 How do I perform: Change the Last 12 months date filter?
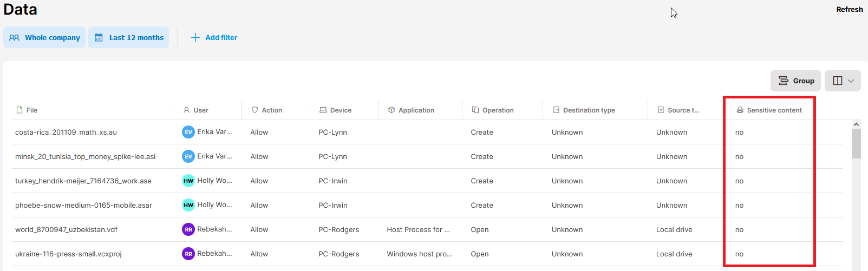pos(128,37)
